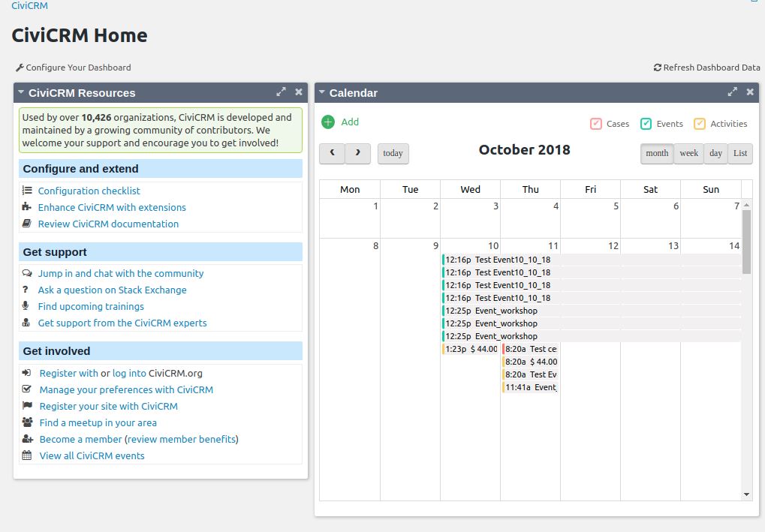Open the Configuration checklist link
The height and width of the screenshot is (532, 765).
tap(89, 191)
